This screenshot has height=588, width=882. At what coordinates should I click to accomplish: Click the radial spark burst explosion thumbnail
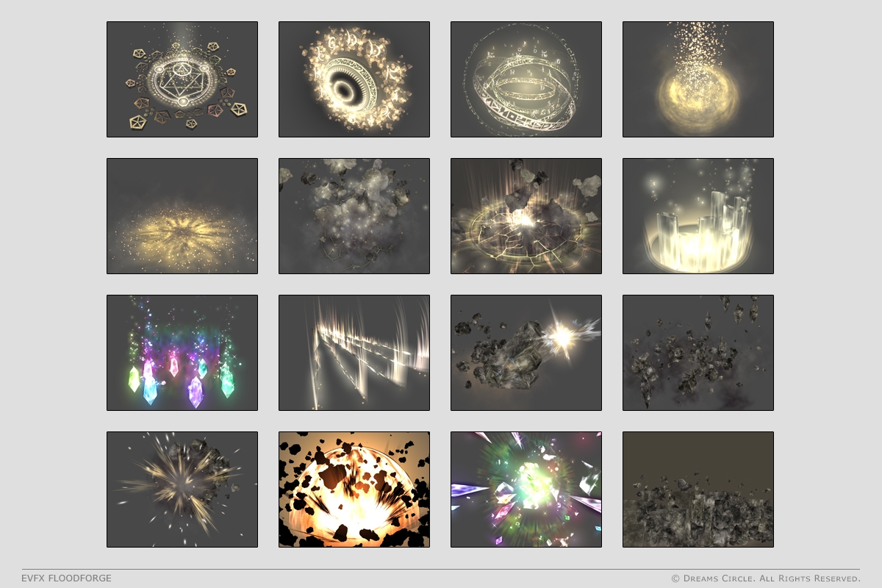click(182, 490)
